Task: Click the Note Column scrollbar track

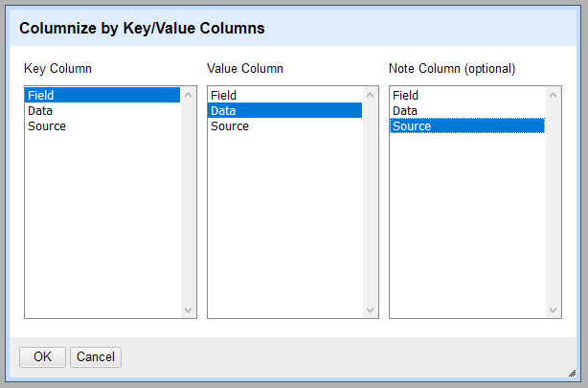Action: click(x=553, y=201)
